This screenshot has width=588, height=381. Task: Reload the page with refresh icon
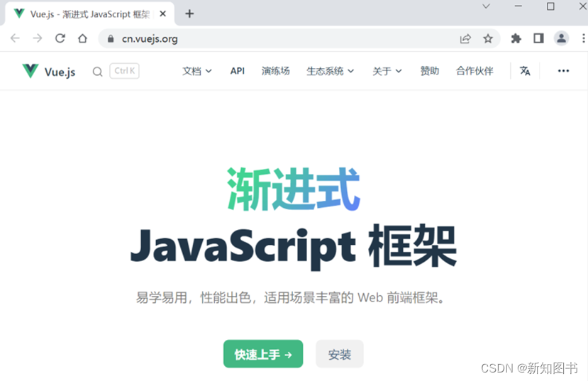click(60, 38)
